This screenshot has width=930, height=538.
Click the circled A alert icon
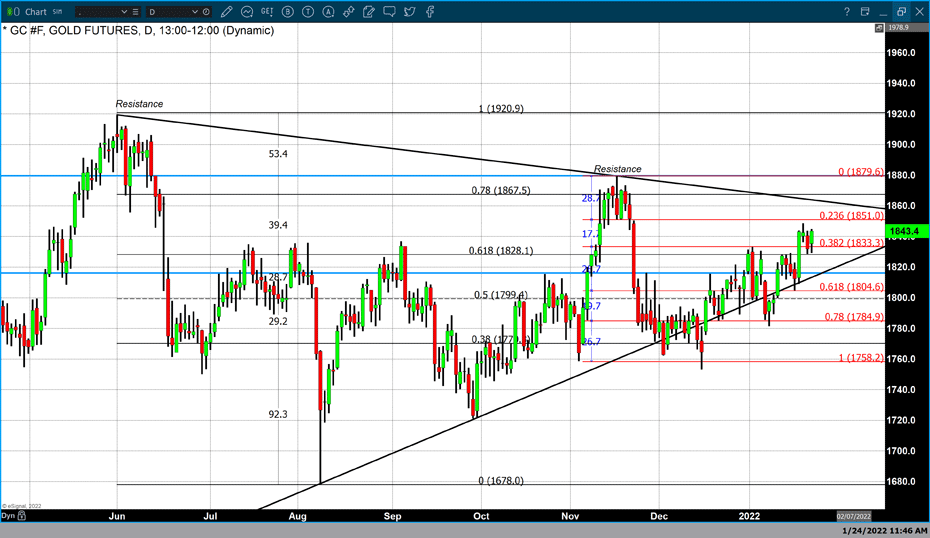(328, 12)
